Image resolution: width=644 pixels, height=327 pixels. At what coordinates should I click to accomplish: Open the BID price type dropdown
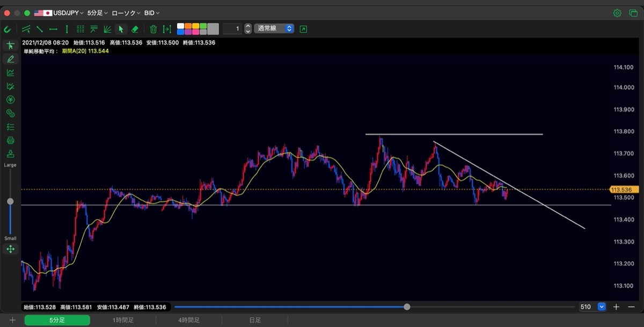152,13
